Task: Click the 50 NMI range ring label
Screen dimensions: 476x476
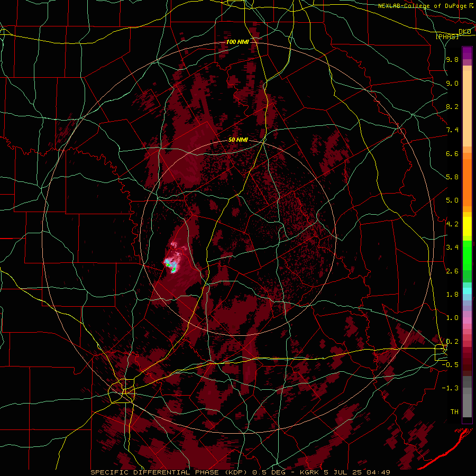Action: 239,140
